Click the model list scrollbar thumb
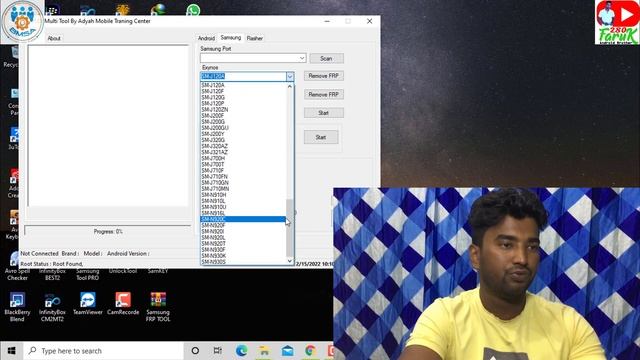The height and width of the screenshot is (360, 640). point(290,228)
